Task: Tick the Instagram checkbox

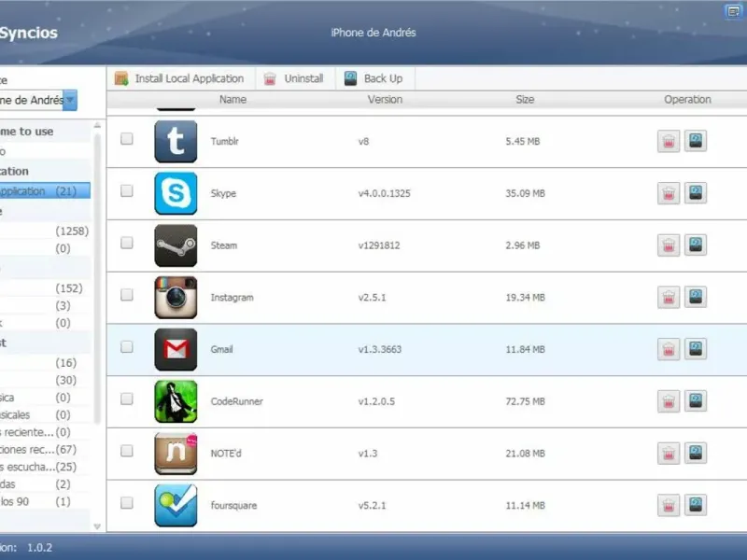Action: click(127, 295)
